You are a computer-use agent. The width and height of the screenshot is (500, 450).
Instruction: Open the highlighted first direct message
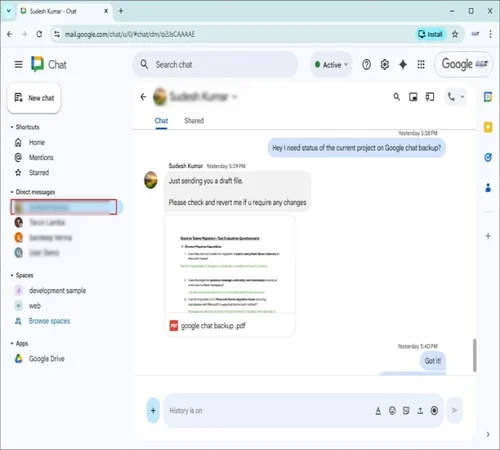(x=64, y=207)
